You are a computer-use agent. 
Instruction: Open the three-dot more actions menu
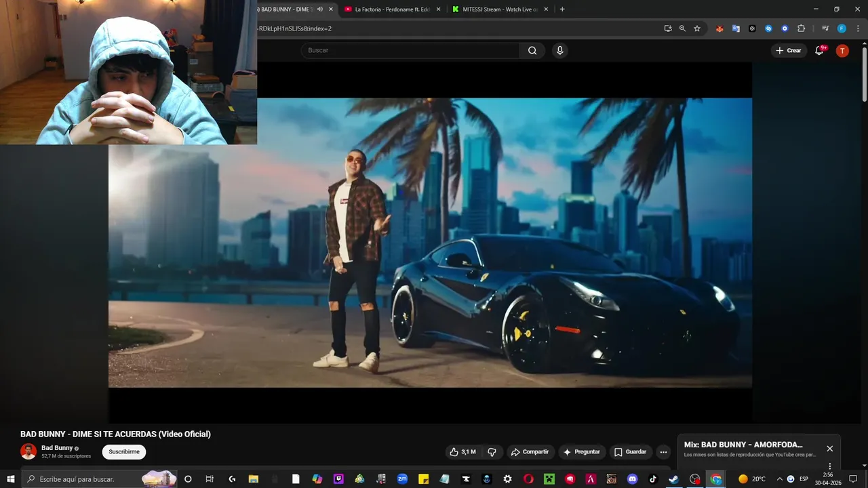(663, 452)
